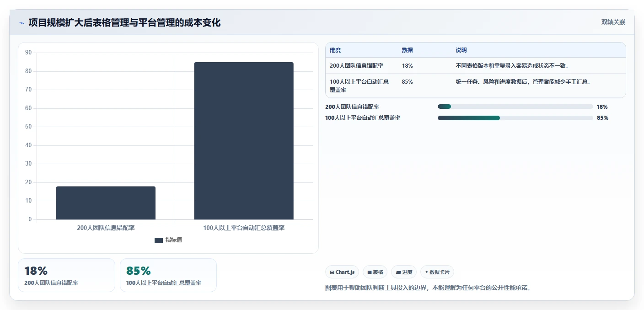
Task: Click the 100人以上平台自动汇总覆盖率 progress label
Action: coord(363,118)
